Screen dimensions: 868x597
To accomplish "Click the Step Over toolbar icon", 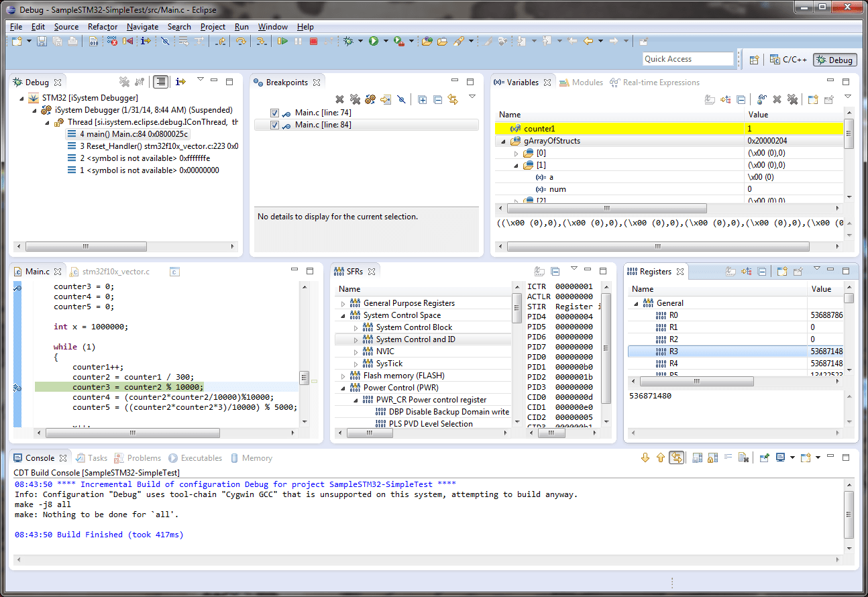I will (240, 42).
